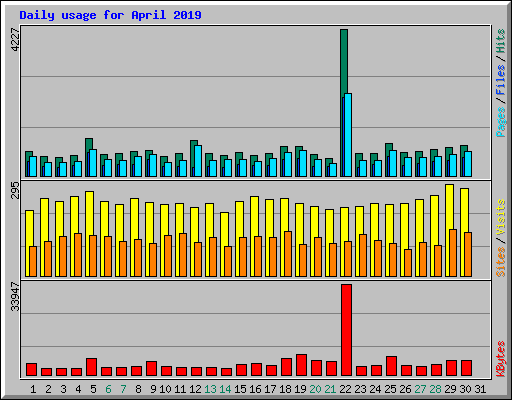
Task: Click the cyan pages bar for day 22
Action: (x=348, y=135)
